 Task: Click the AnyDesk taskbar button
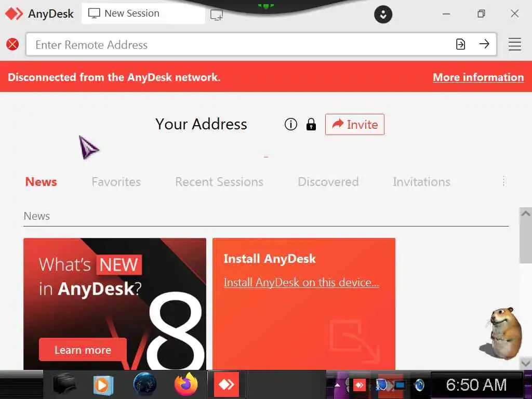(227, 384)
